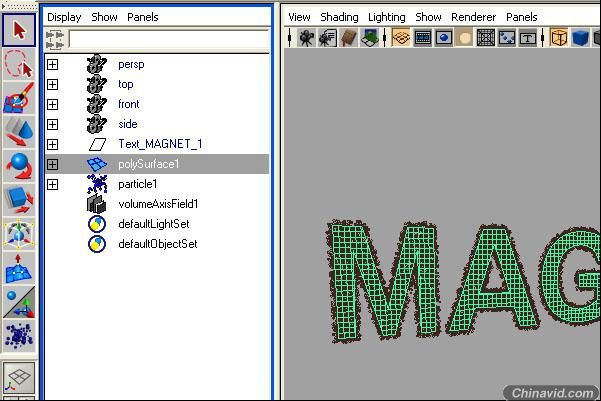
Task: Open the Outliner Show menu
Action: [104, 17]
